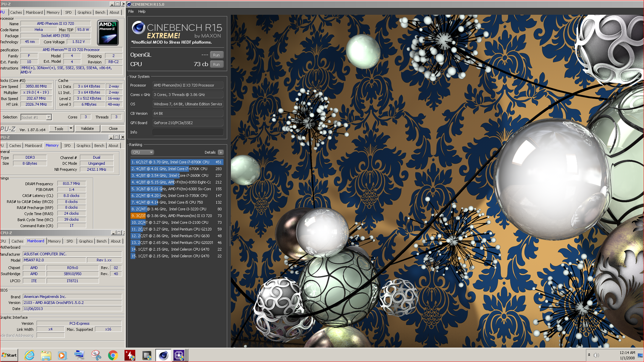The height and width of the screenshot is (362, 644).
Task: Switch to CPU-Z via purple taskbar icon
Action: click(x=179, y=355)
